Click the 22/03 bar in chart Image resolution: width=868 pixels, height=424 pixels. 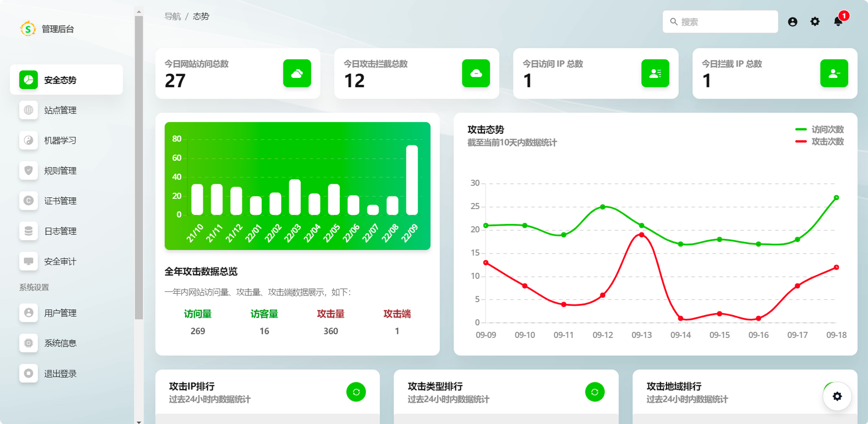(295, 197)
